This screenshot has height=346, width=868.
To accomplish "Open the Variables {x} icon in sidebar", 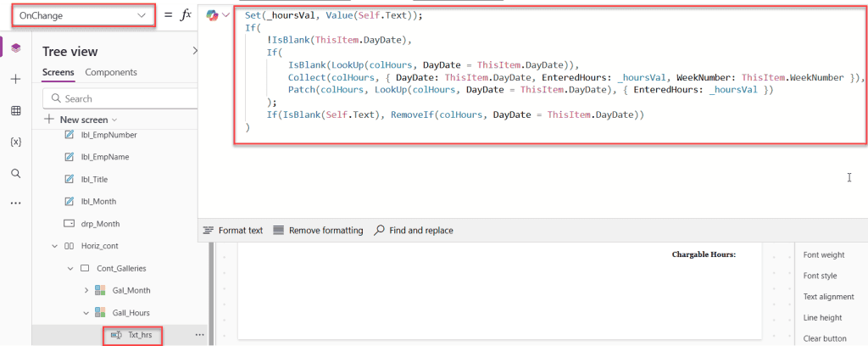I will click(16, 142).
